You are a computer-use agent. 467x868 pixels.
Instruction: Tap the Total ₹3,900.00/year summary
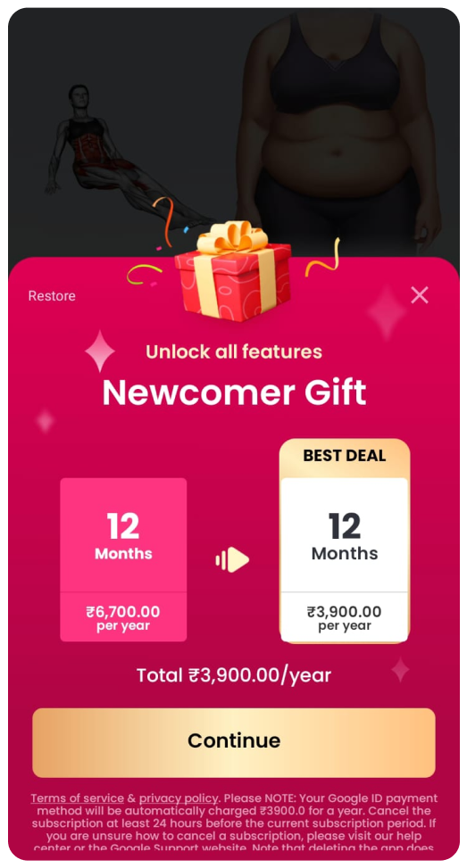pos(234,675)
